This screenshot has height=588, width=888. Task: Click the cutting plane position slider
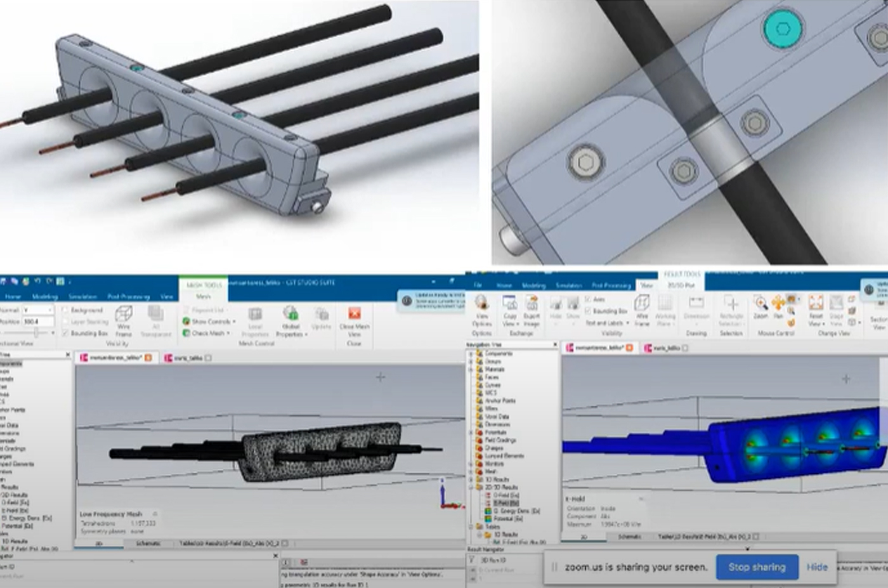pyautogui.click(x=36, y=333)
